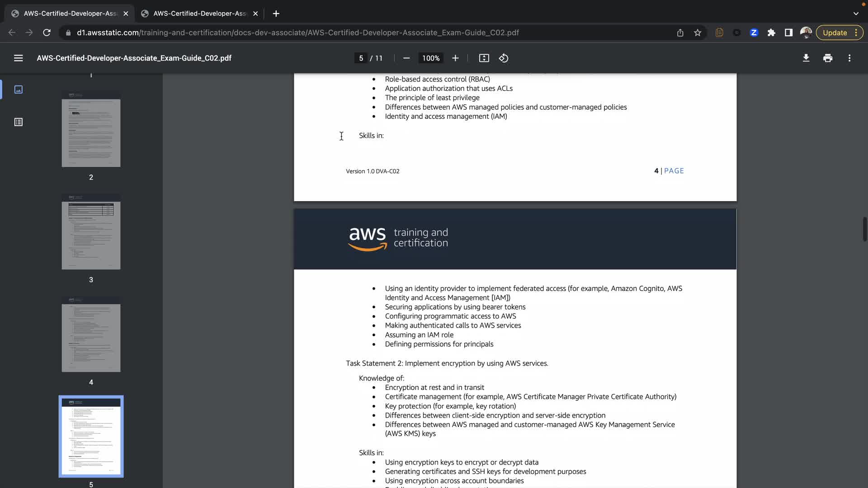Click the page number input field

(x=361, y=58)
